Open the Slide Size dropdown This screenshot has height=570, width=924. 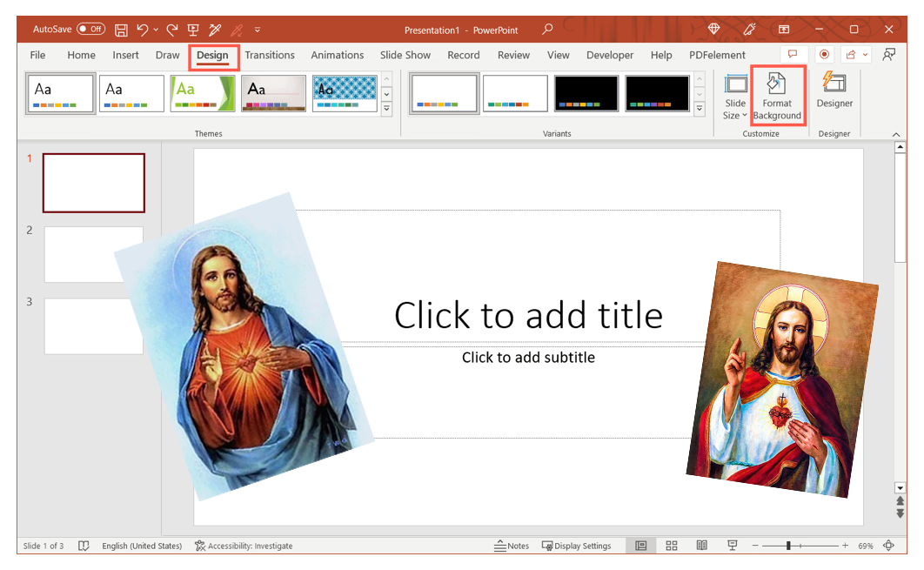pos(735,97)
